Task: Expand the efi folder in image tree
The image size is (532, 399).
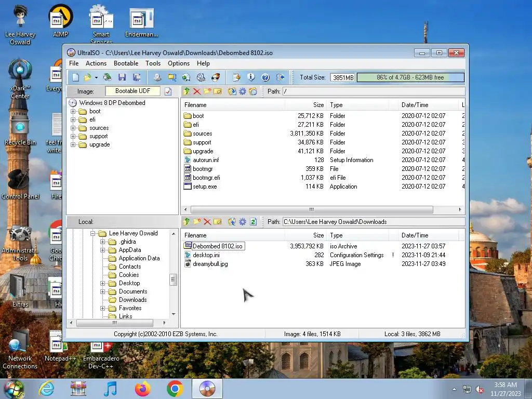Action: 73,119
